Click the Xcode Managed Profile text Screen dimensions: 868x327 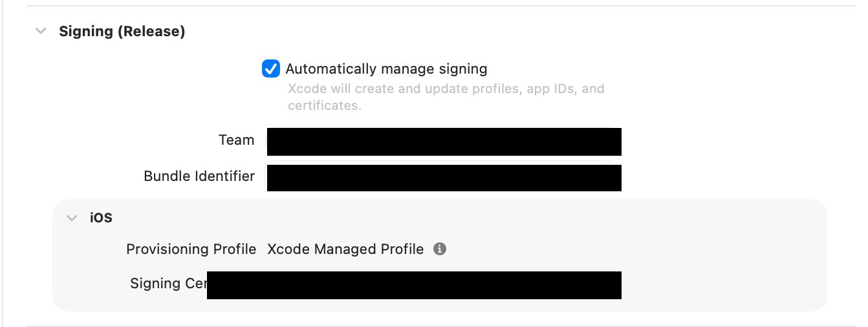pos(345,249)
